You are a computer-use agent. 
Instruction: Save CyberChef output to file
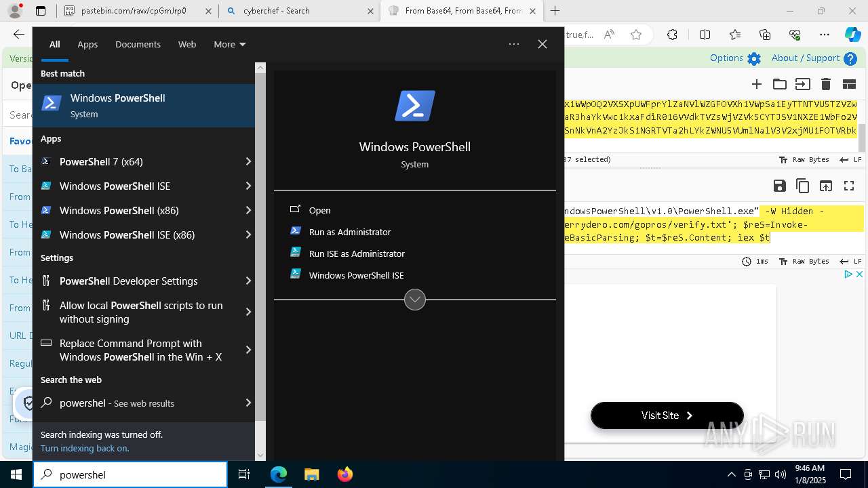(780, 186)
